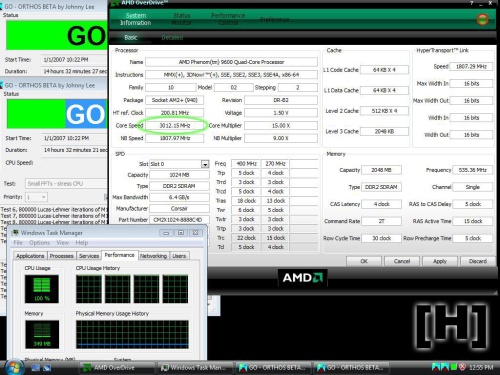
Task: Click the Windows Start orb
Action: click(14, 367)
